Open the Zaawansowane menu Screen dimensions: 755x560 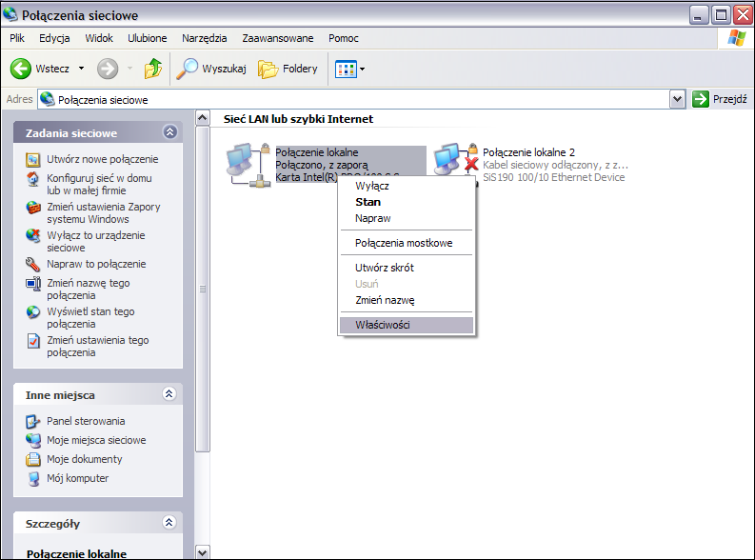pos(279,38)
